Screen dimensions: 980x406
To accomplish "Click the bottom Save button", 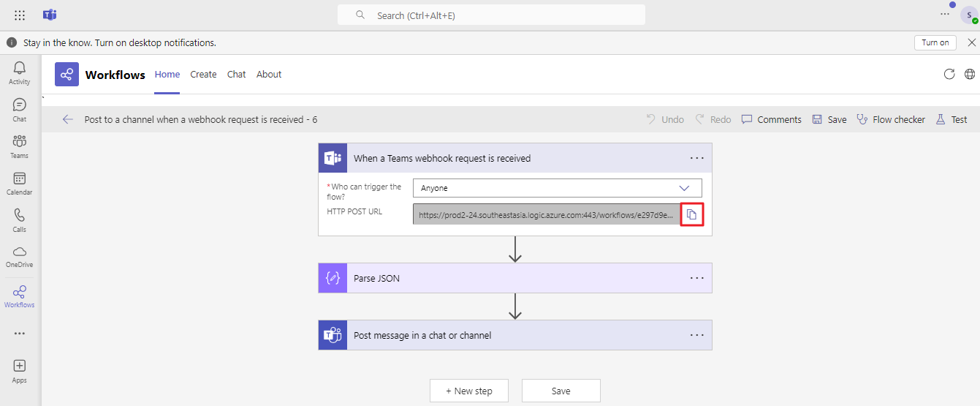I will point(561,391).
